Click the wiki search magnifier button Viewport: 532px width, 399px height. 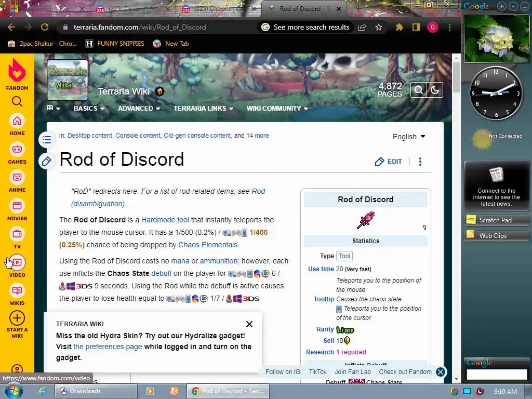419,90
